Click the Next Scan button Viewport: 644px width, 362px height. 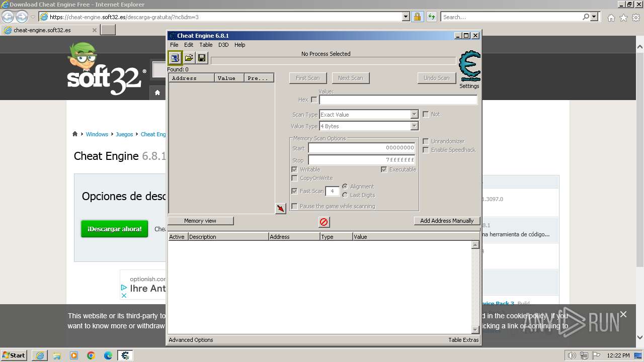(x=351, y=78)
